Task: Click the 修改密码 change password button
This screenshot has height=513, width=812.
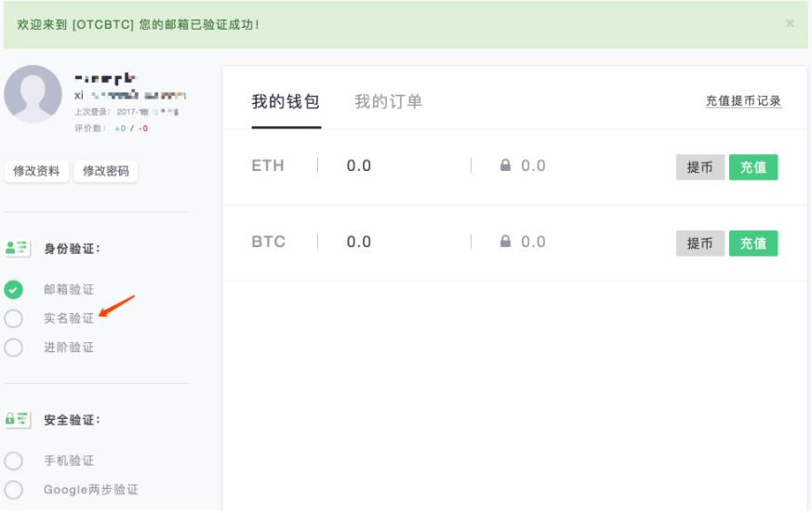Action: pyautogui.click(x=106, y=171)
